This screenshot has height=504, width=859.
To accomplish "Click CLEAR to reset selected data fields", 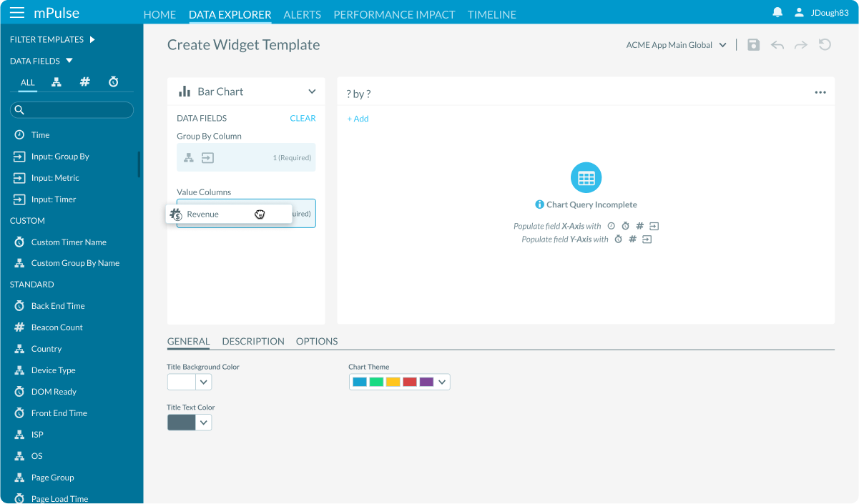I will point(303,118).
